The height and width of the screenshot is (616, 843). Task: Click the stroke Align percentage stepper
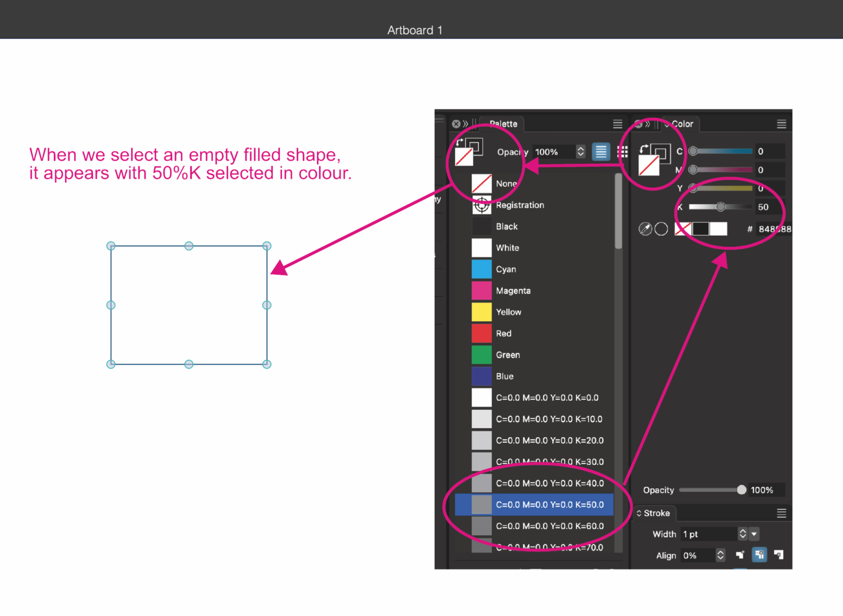[x=720, y=555]
